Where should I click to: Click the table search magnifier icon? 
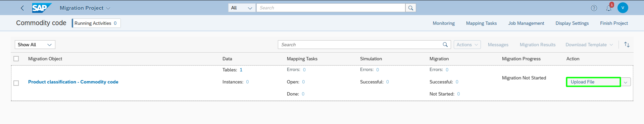pyautogui.click(x=445, y=45)
